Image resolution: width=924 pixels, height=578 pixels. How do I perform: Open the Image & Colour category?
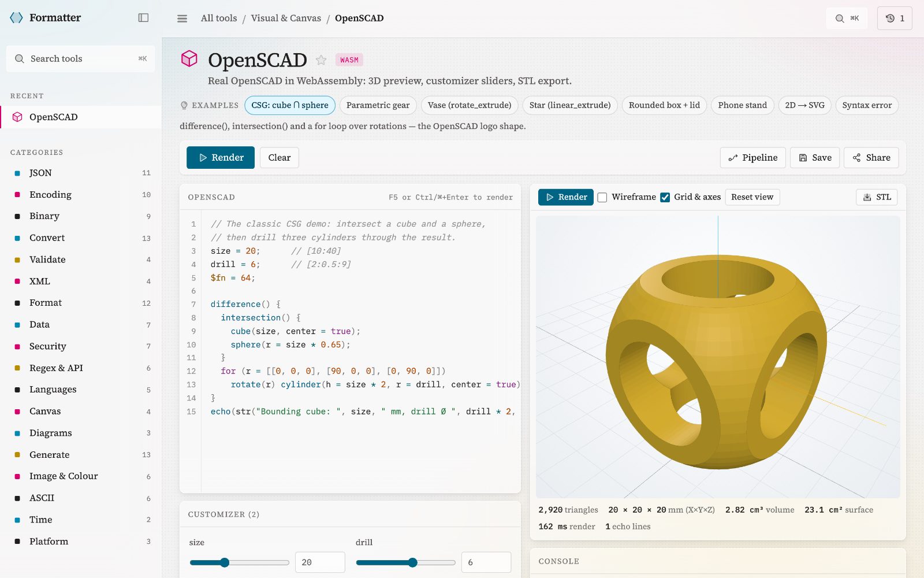[81, 476]
